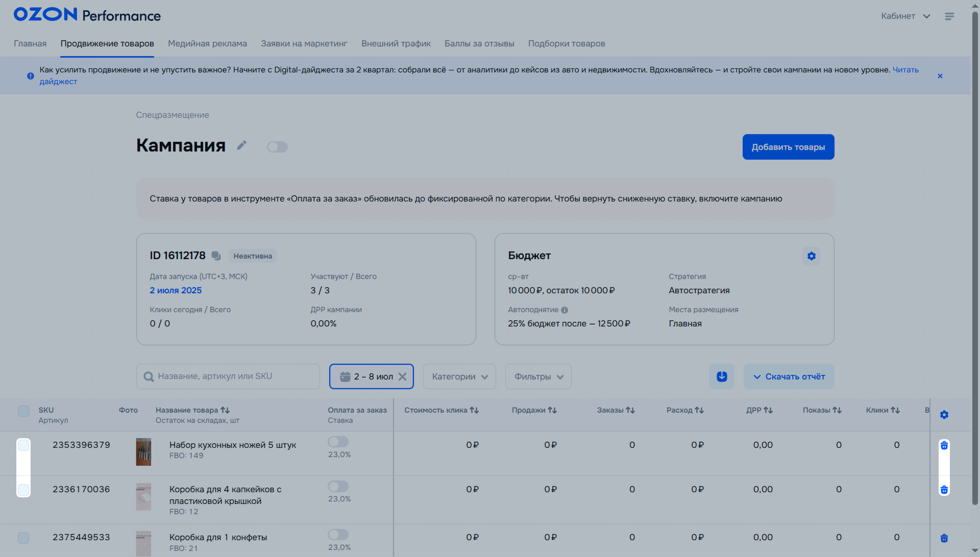The width and height of the screenshot is (980, 557).
Task: Delete the candy box row via trash icon
Action: (x=944, y=538)
